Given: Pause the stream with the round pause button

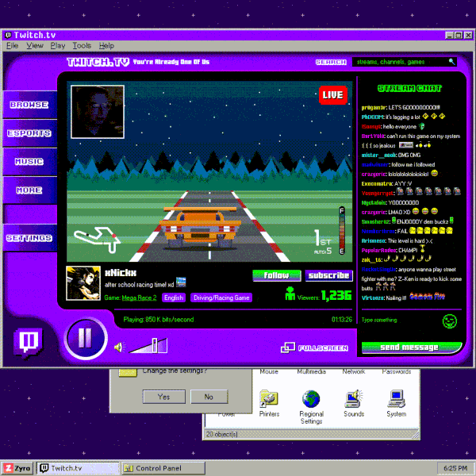Looking at the screenshot, I should (86, 338).
